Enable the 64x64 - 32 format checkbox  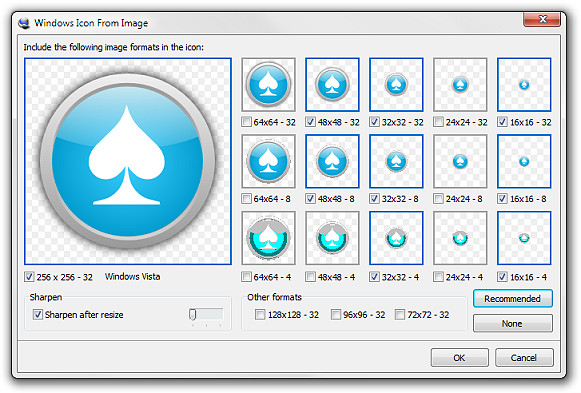246,122
